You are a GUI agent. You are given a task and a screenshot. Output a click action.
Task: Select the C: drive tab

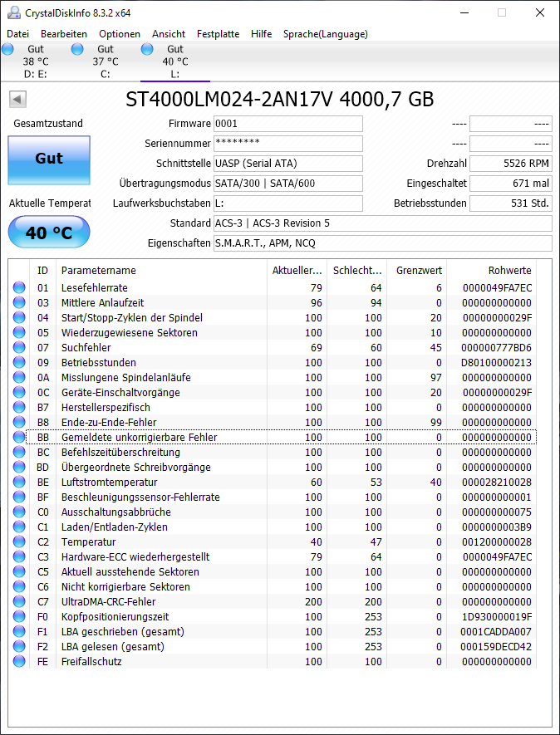click(105, 61)
